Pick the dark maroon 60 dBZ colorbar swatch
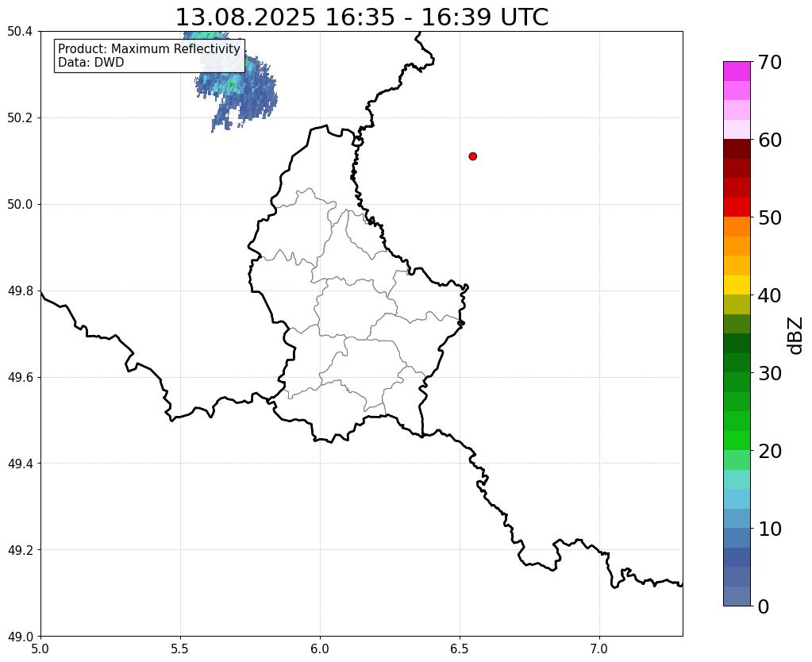812x662 pixels. tap(737, 149)
